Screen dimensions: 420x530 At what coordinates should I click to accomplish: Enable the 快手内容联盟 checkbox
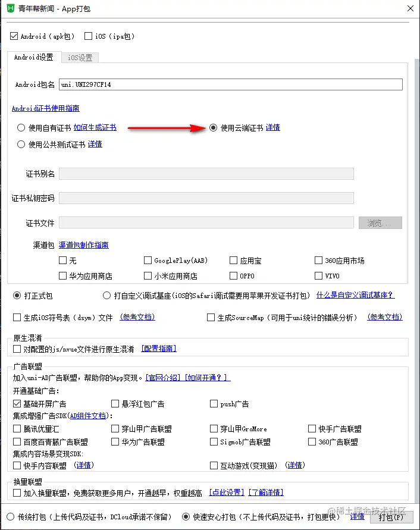(x=17, y=465)
